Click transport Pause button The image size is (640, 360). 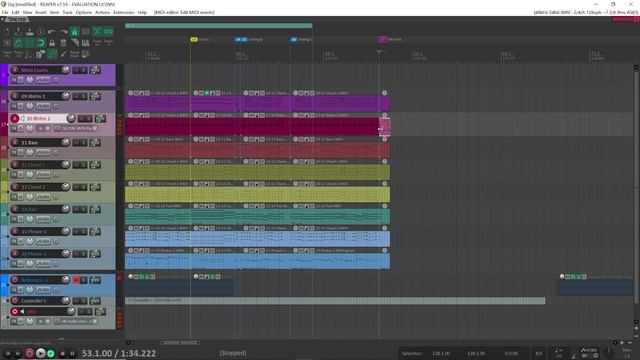(73, 353)
